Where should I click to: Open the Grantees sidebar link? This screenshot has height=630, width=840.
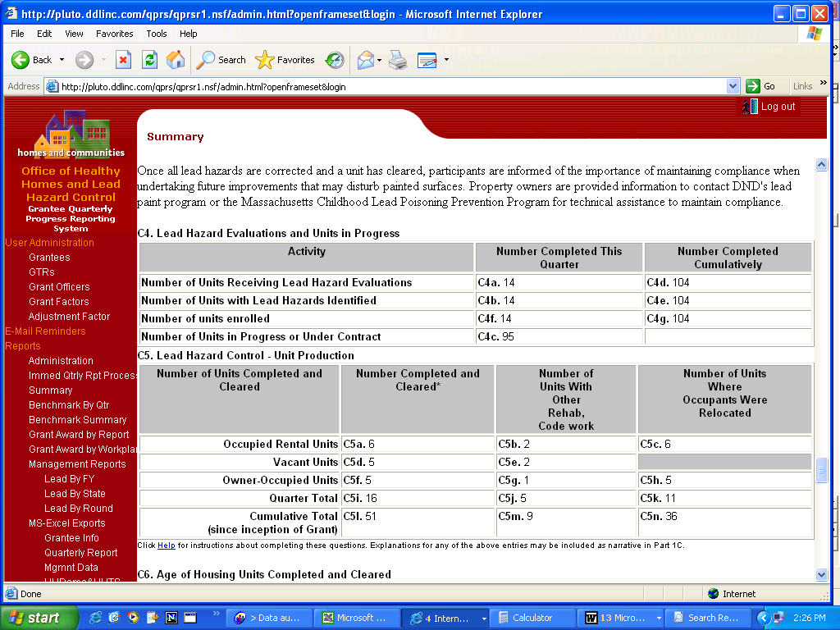click(x=49, y=258)
